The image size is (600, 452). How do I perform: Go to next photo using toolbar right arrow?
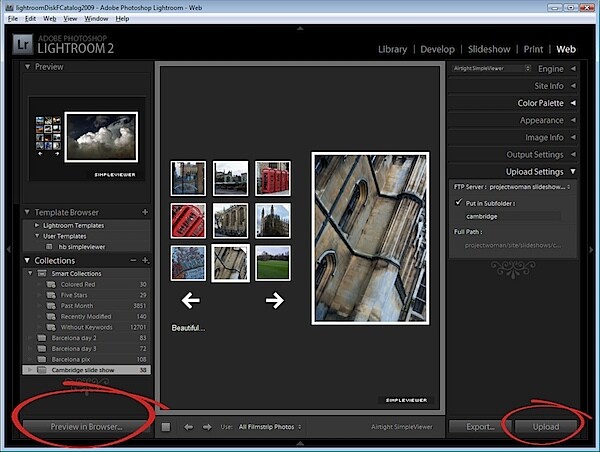pyautogui.click(x=207, y=427)
